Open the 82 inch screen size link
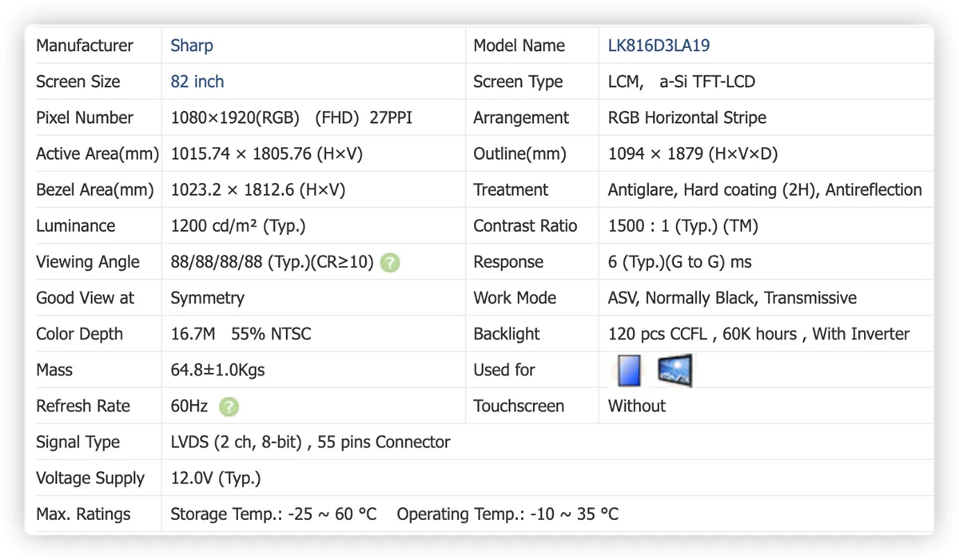The width and height of the screenshot is (959, 560). pos(197,81)
